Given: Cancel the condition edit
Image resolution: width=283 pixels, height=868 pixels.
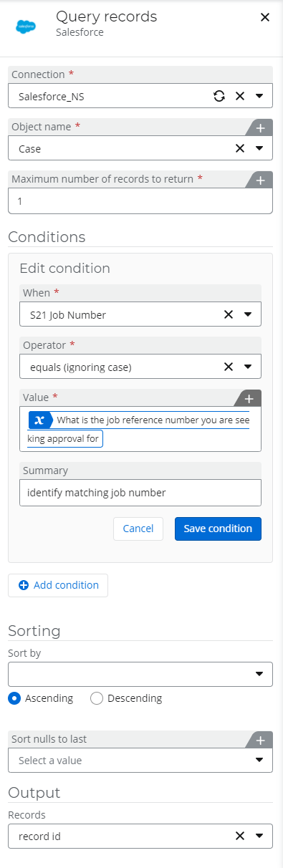Looking at the screenshot, I should pyautogui.click(x=138, y=529).
